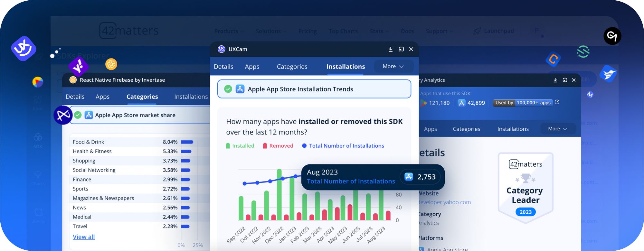This screenshot has height=251, width=644.
Task: Click Travel 2.28% bar
Action: [185, 227]
